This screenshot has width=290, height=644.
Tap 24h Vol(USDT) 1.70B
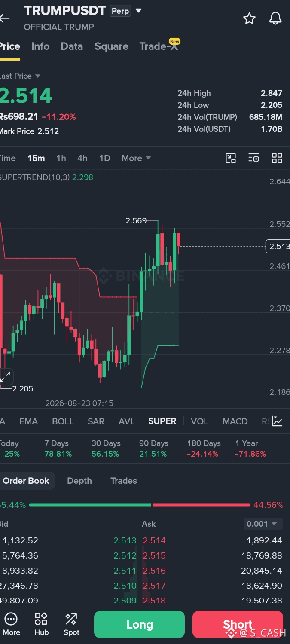(x=272, y=129)
